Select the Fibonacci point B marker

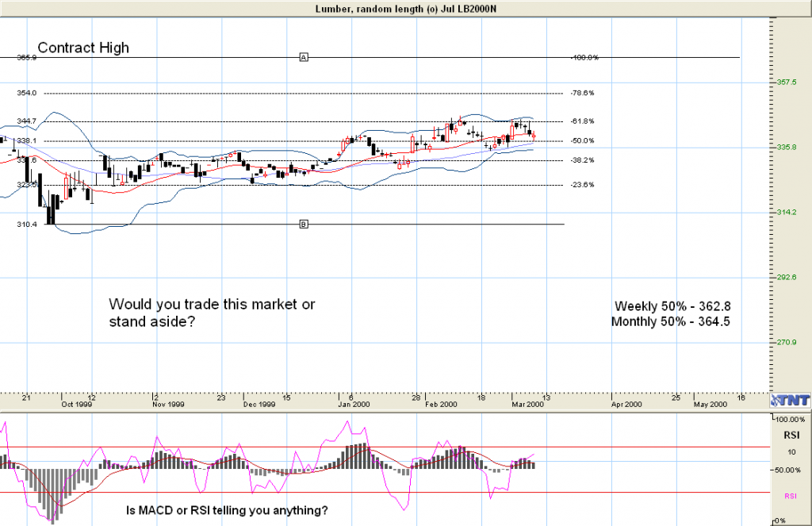click(303, 225)
